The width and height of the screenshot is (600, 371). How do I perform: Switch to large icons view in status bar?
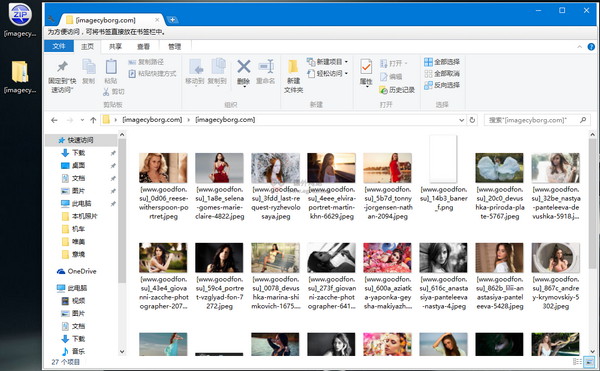pos(589,361)
